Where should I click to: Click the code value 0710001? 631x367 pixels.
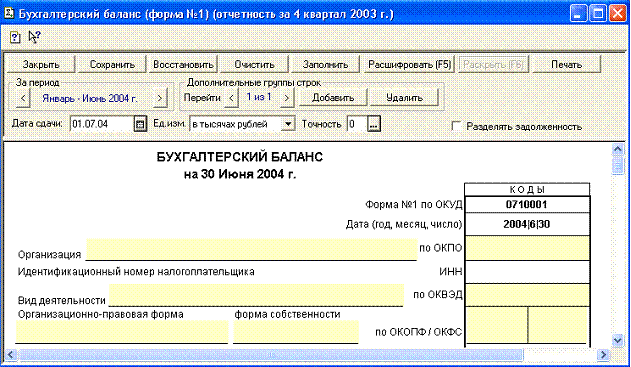(x=526, y=204)
